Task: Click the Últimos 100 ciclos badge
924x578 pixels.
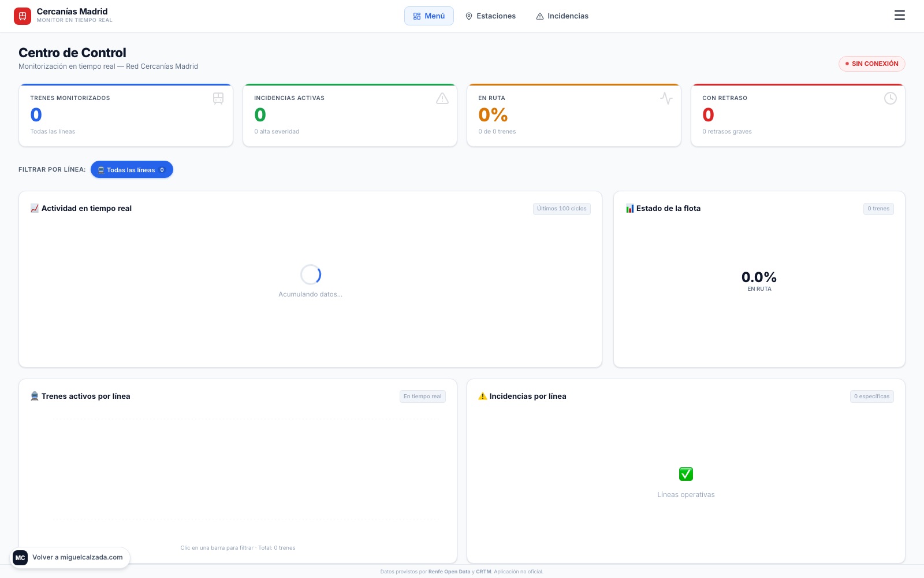Action: point(562,209)
